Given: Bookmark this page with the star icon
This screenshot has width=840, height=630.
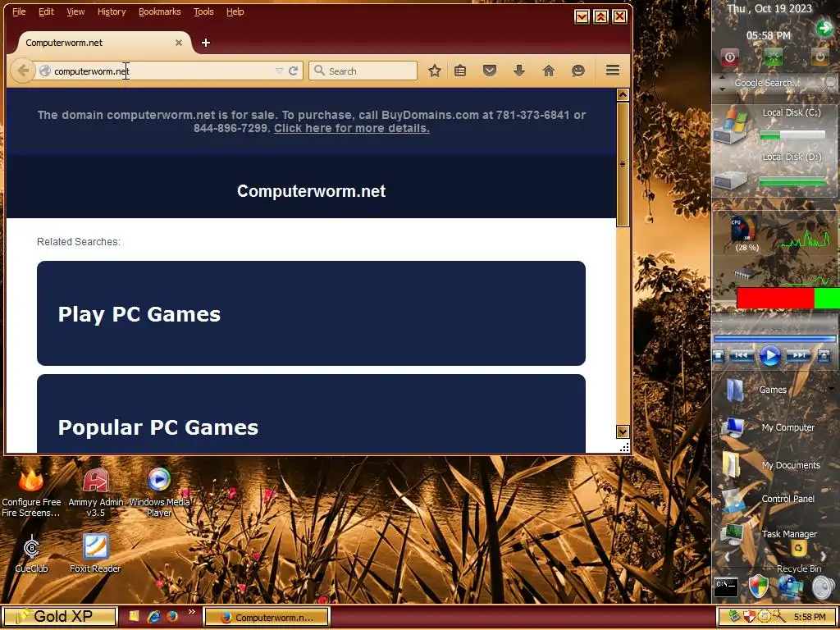Looking at the screenshot, I should (435, 71).
